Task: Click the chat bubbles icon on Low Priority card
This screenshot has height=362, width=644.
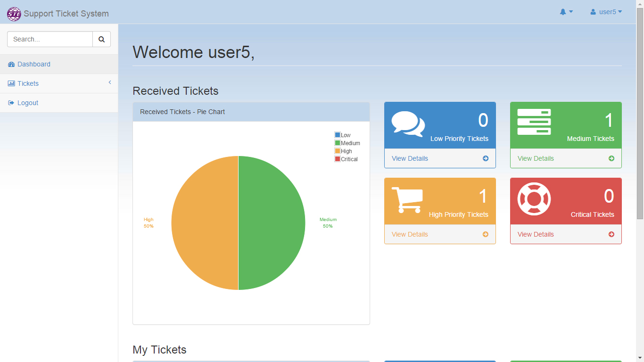Action: tap(408, 124)
